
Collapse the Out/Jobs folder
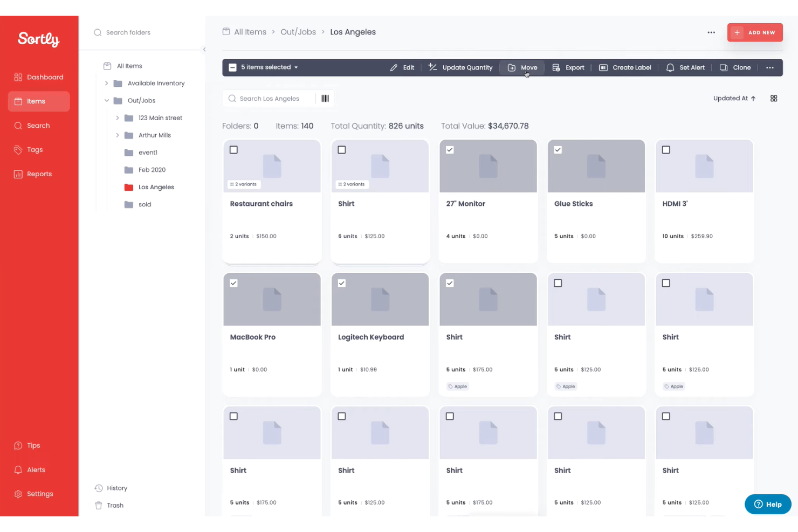point(106,100)
